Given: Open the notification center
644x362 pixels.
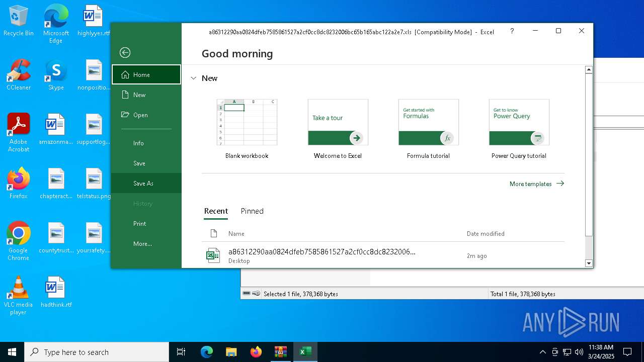Looking at the screenshot, I should [627, 352].
